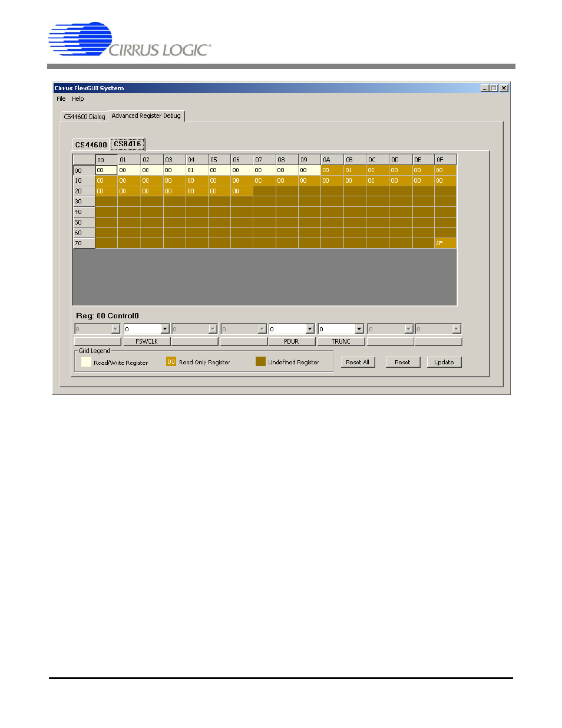Click column header 00 in register grid
562x728 pixels.
pyautogui.click(x=107, y=160)
